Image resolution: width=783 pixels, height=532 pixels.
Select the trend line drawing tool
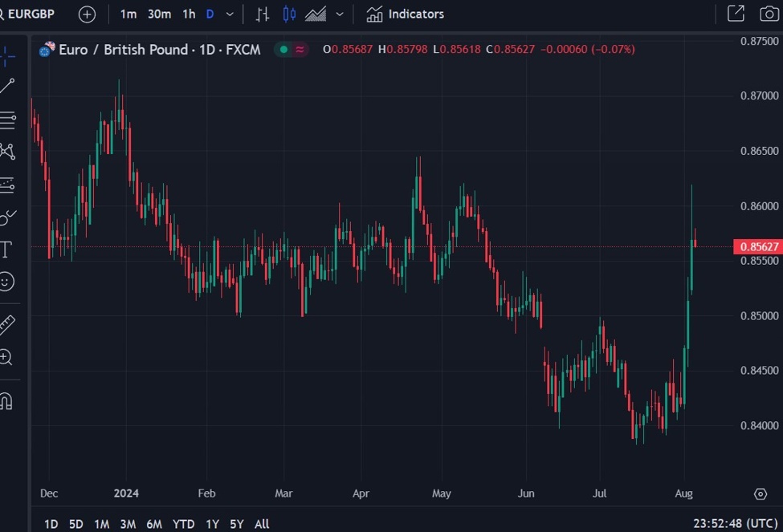coord(6,84)
